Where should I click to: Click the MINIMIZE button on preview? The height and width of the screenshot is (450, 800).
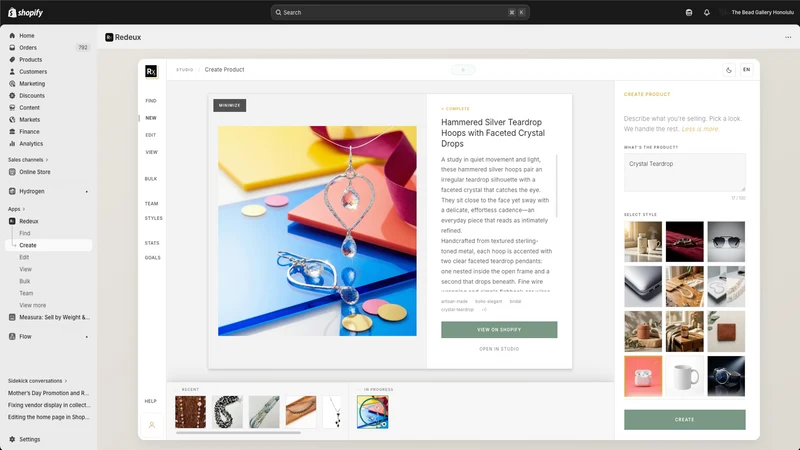(x=230, y=106)
